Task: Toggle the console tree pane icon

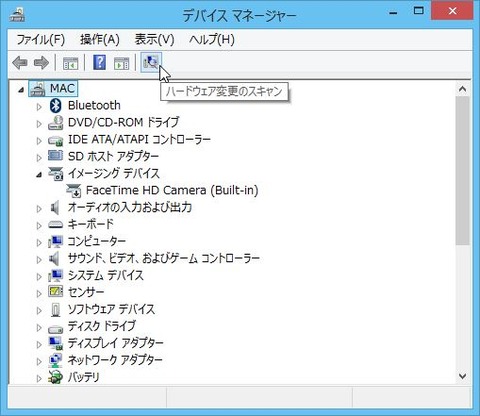Action: point(70,63)
